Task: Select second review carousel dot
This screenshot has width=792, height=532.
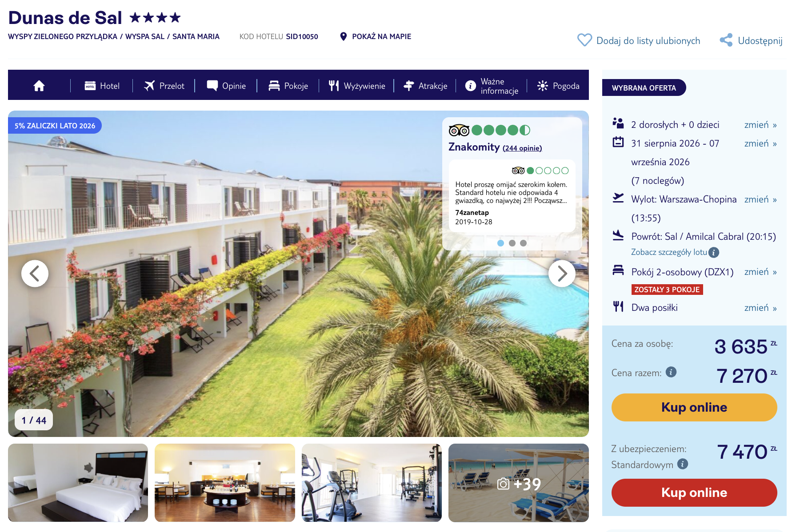Action: tap(512, 243)
